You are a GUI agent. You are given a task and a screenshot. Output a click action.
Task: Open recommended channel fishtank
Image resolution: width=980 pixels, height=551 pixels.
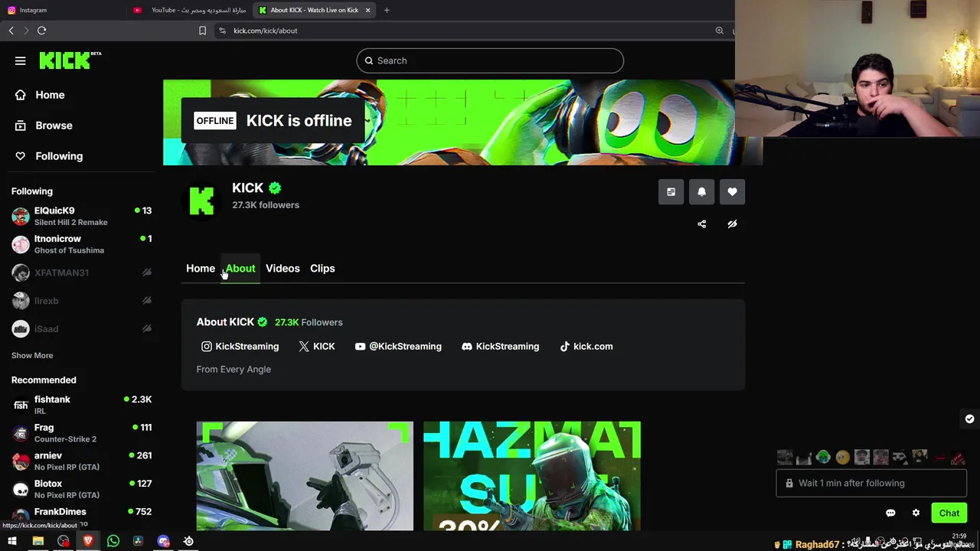pyautogui.click(x=81, y=405)
